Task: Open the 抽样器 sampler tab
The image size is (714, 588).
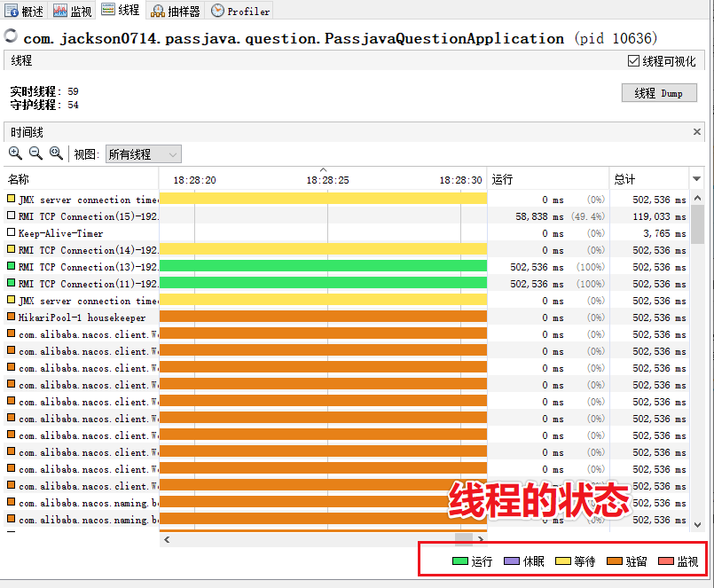Action: (176, 11)
